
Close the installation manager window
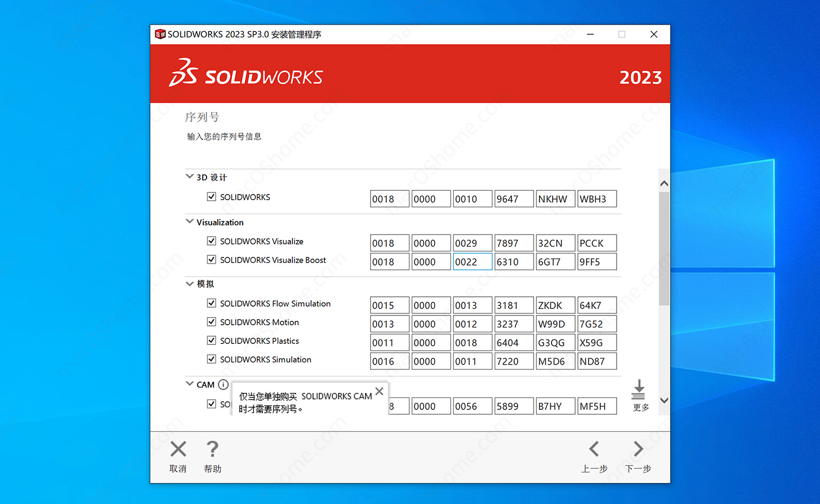(x=654, y=34)
